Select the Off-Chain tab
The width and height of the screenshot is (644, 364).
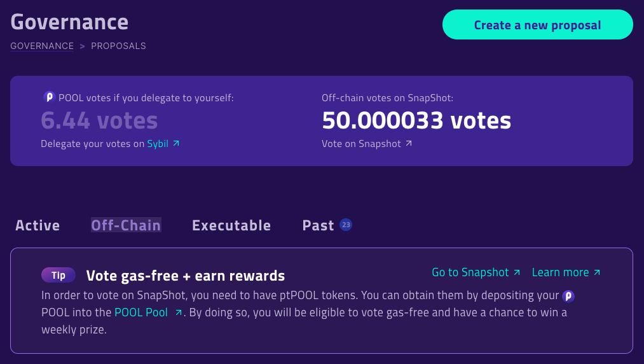126,225
